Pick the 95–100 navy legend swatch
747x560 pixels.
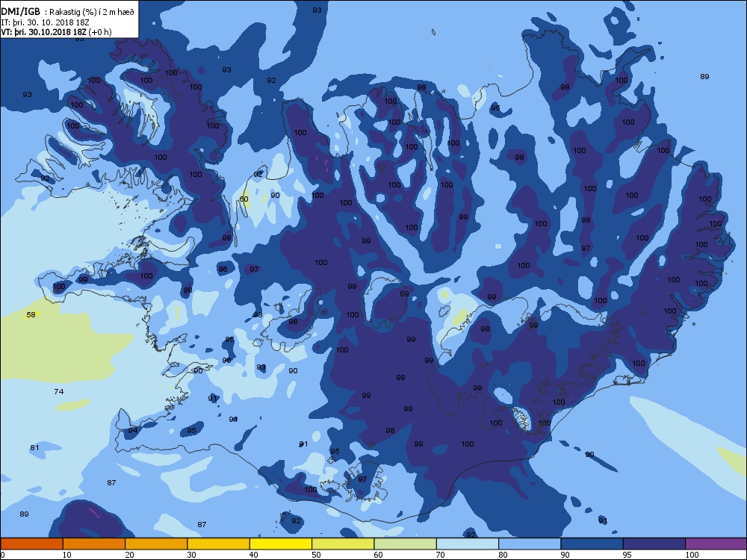654,544
